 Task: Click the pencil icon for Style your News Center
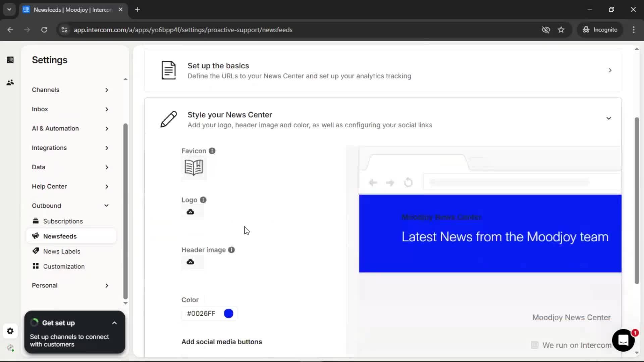(168, 119)
